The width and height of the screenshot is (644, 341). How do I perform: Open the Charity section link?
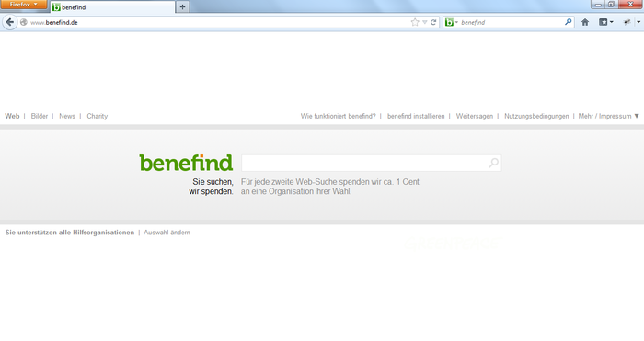pyautogui.click(x=98, y=116)
